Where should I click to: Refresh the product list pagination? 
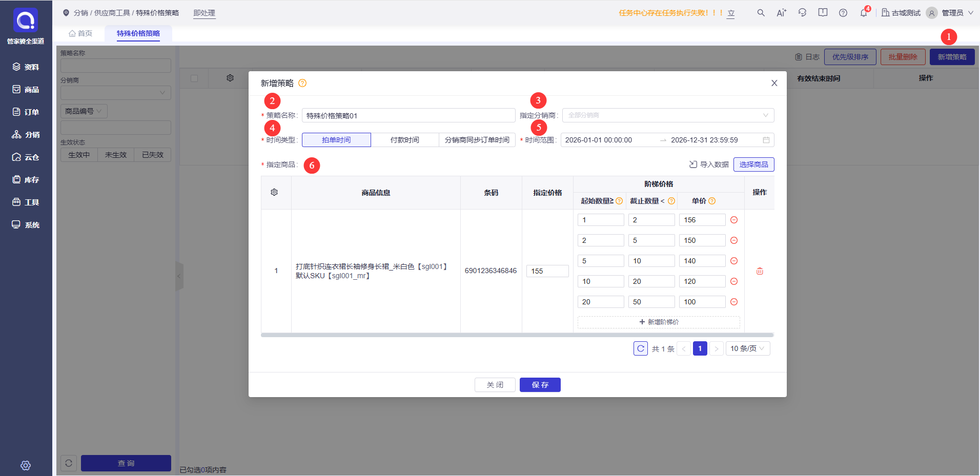click(x=641, y=348)
